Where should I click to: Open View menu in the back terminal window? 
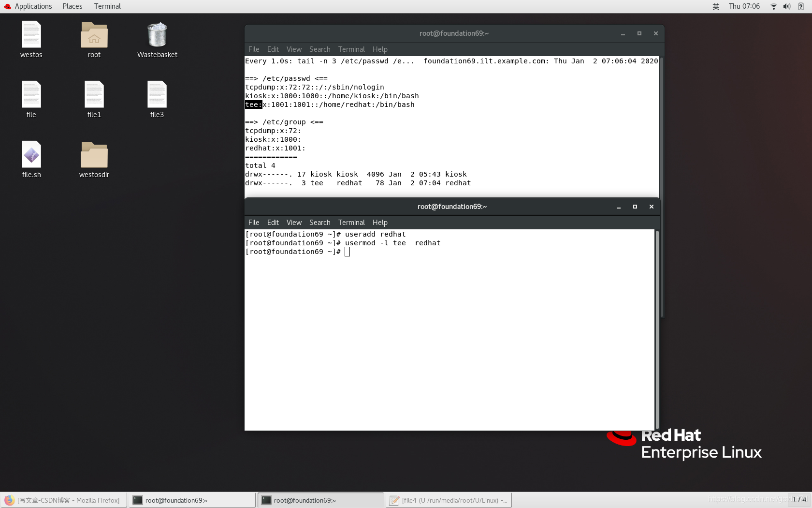[294, 49]
